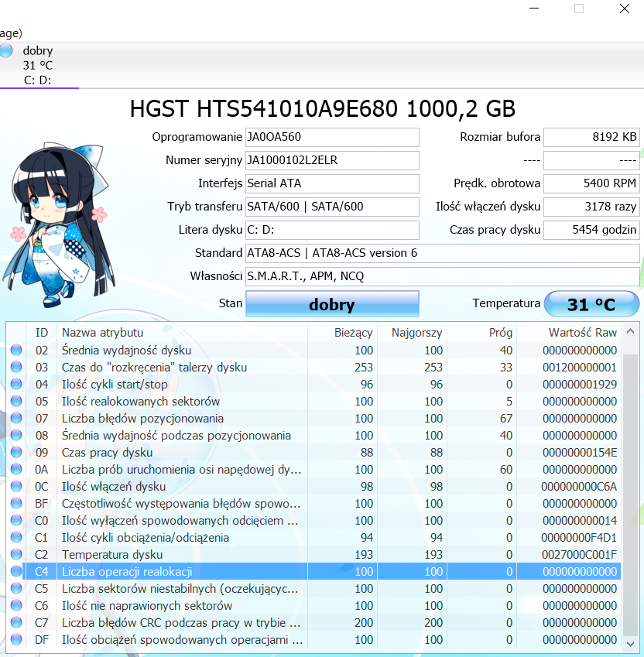This screenshot has height=657, width=644.
Task: Click the status orb for attribute 03
Action: point(16,367)
